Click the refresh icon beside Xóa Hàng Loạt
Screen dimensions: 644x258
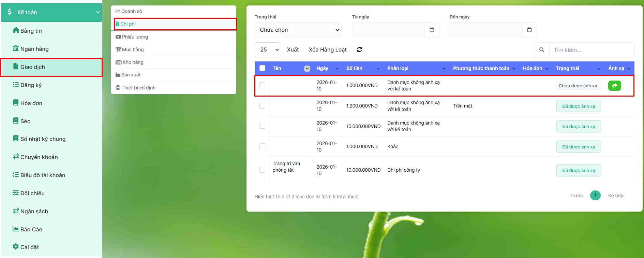(359, 50)
